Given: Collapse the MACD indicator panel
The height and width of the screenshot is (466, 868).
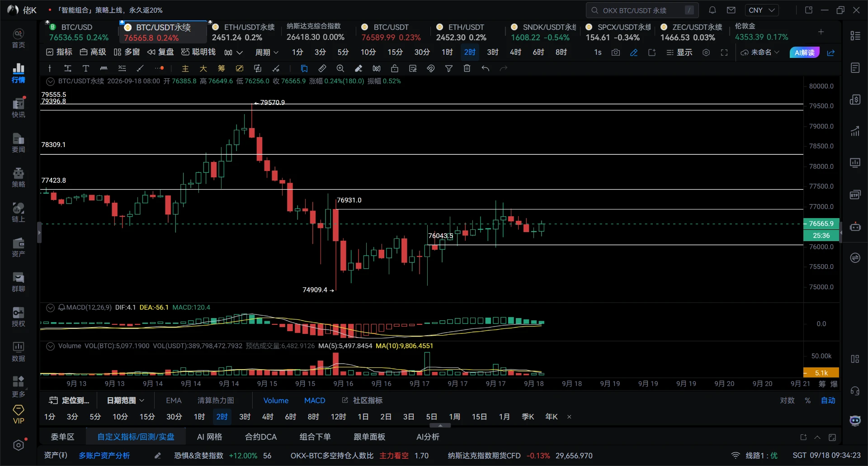Looking at the screenshot, I should (51, 308).
